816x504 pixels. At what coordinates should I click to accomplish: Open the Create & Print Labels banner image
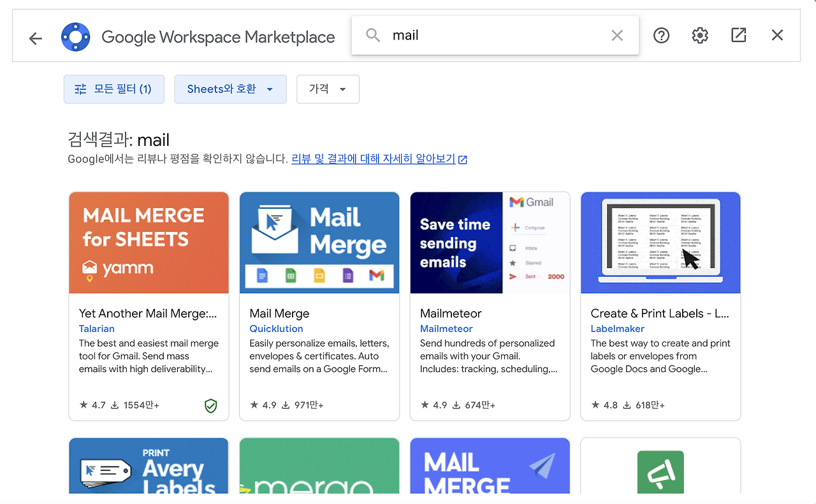click(660, 243)
